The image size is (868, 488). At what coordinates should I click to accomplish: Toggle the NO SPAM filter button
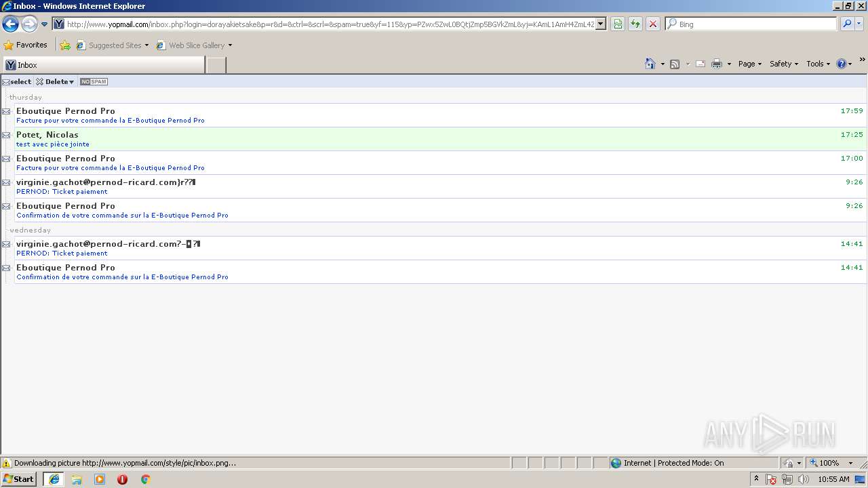pyautogui.click(x=94, y=81)
